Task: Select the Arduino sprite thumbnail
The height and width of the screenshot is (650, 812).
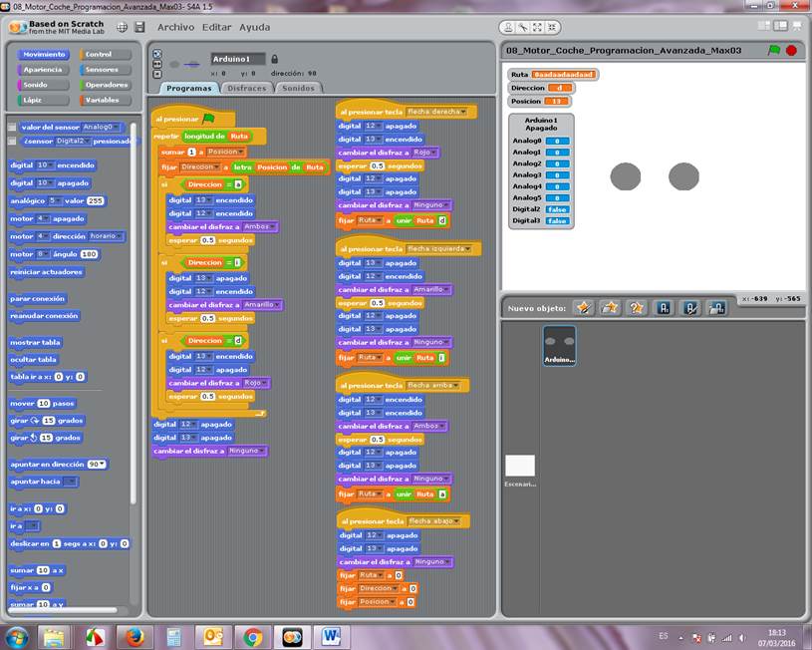Action: point(559,345)
